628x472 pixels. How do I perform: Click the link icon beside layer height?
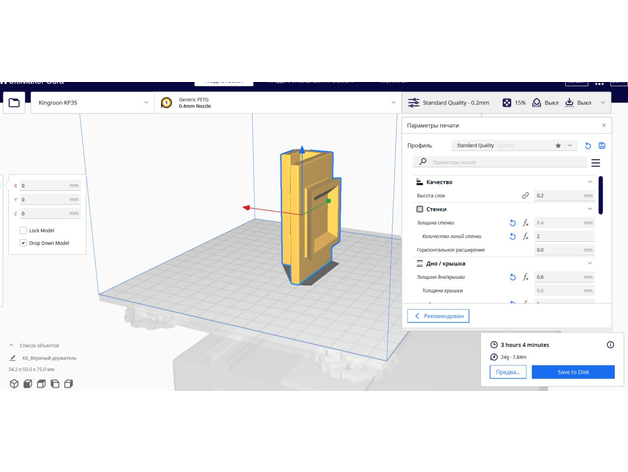526,196
